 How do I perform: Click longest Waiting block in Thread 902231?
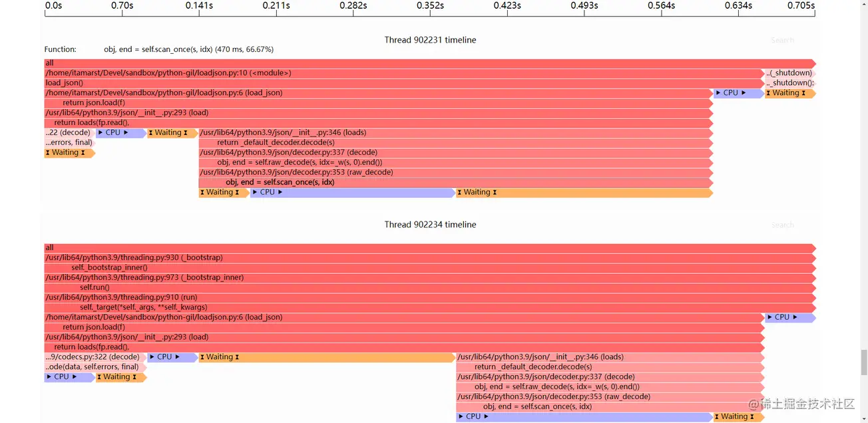pos(583,192)
